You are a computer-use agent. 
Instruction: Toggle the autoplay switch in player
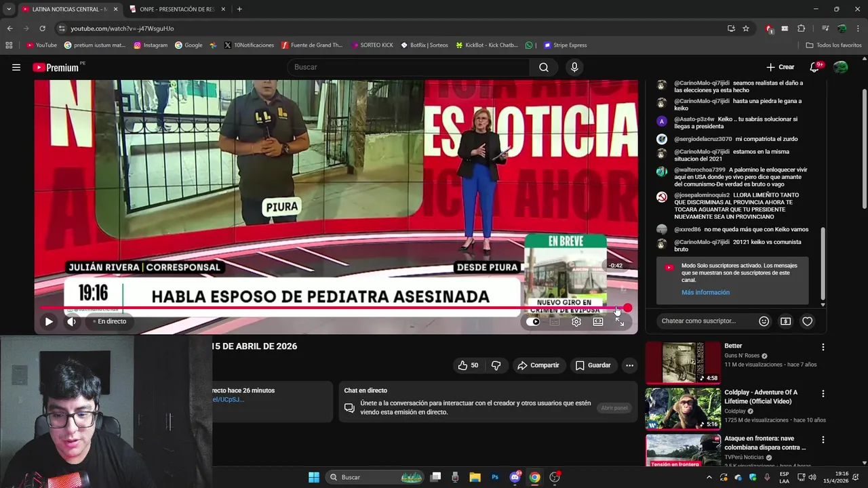(x=534, y=322)
